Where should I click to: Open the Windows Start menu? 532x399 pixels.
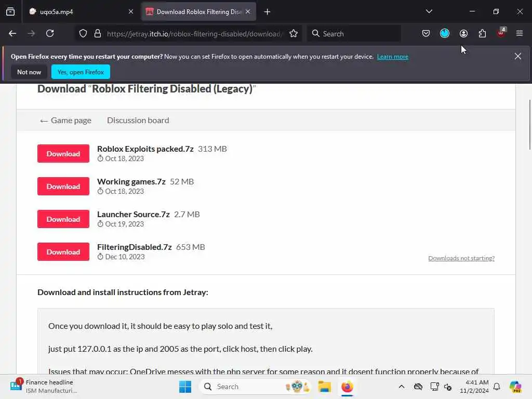[185, 387]
